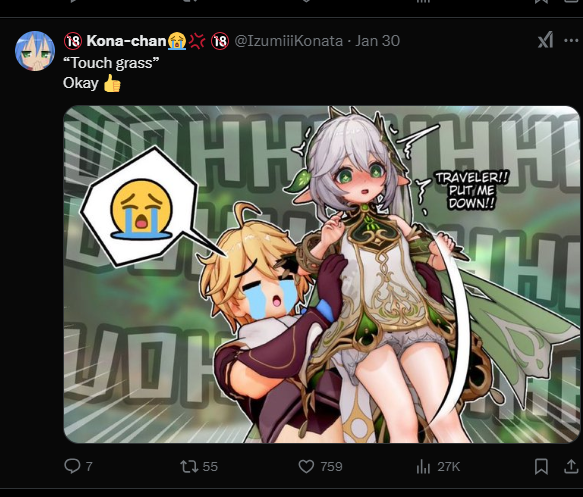The image size is (583, 497).
Task: Like the tweet with the heart icon
Action: tap(306, 467)
